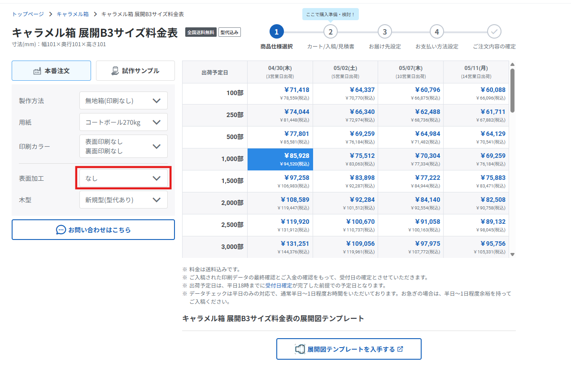Click 型代込み badge
This screenshot has height=392, width=571.
pos(230,32)
